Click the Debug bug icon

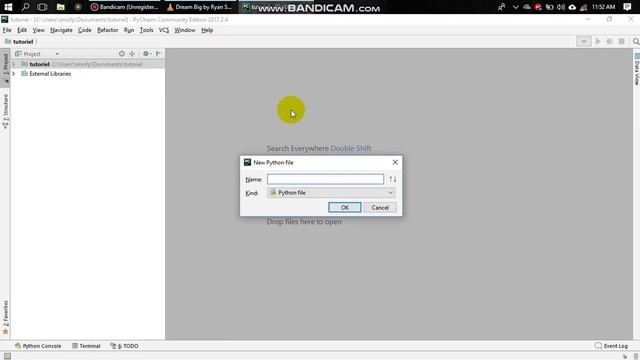[x=609, y=42]
